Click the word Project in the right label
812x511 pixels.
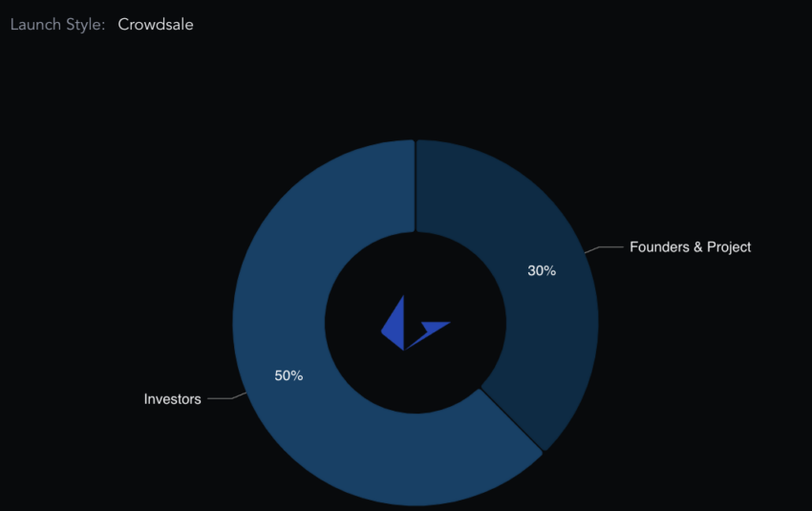pyautogui.click(x=729, y=247)
